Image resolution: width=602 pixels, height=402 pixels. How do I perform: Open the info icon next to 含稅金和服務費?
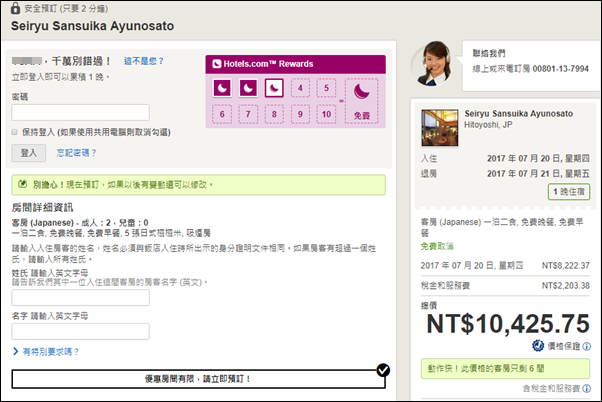(x=587, y=389)
